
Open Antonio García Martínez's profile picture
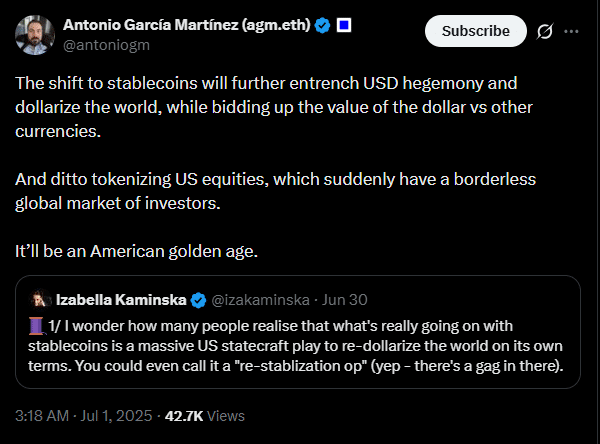pos(35,35)
